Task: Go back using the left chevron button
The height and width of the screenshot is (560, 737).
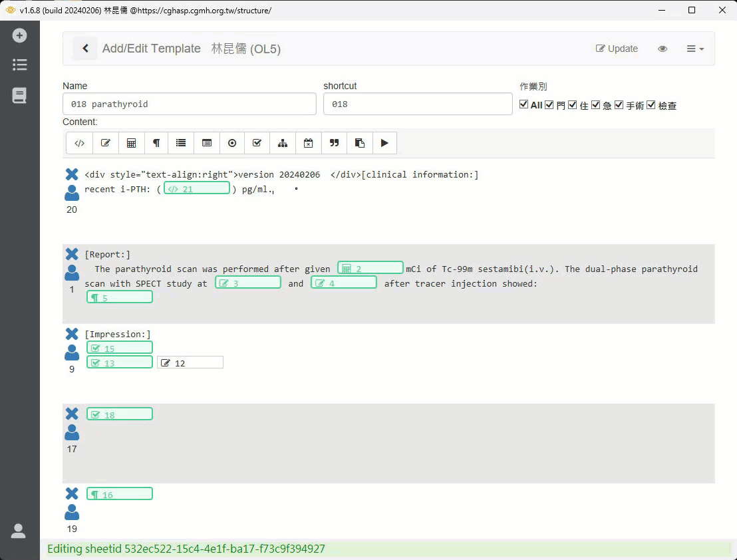Action: [85, 49]
